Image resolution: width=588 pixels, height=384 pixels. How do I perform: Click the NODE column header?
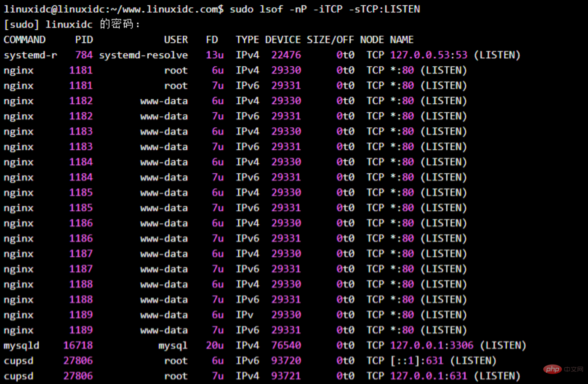click(x=372, y=40)
